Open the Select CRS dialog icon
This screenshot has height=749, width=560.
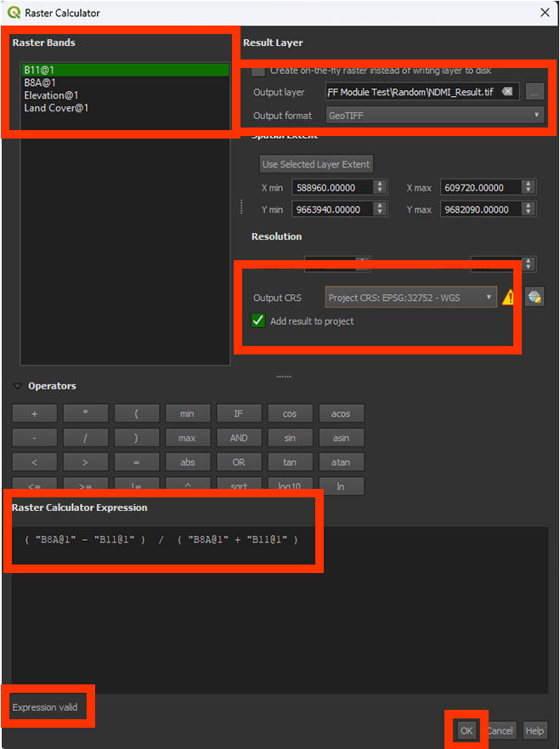[x=535, y=297]
